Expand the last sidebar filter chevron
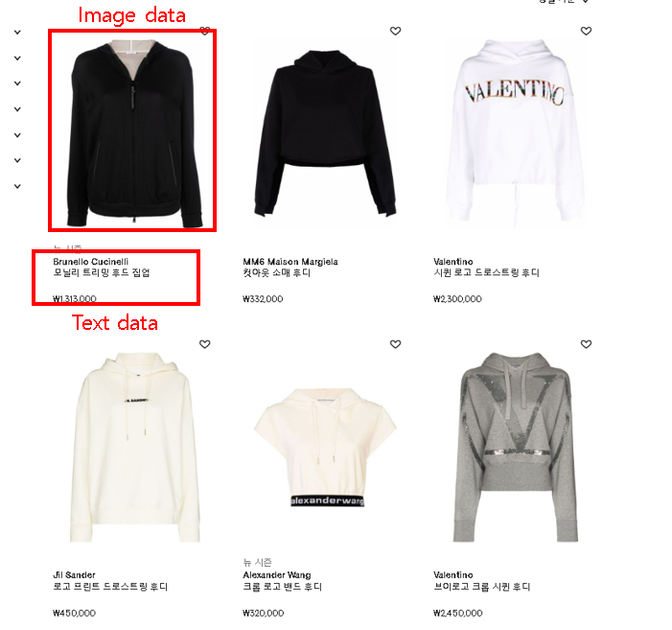The image size is (672, 630). [x=17, y=186]
